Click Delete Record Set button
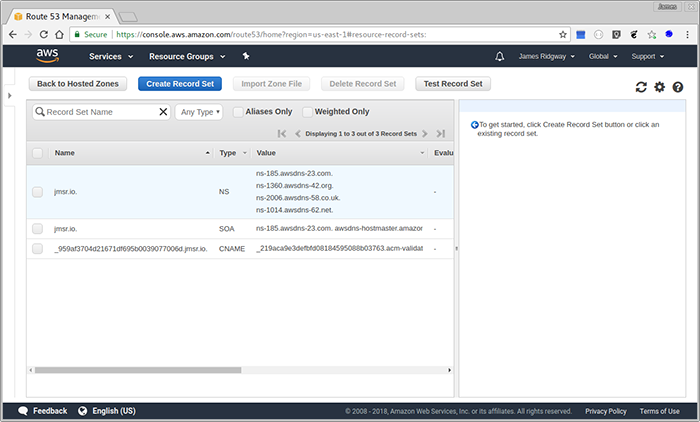The image size is (700, 422). click(362, 84)
